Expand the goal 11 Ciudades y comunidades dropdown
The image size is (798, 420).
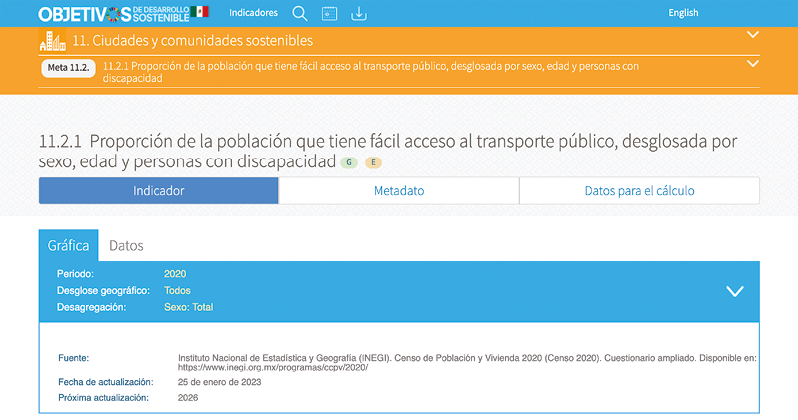[x=753, y=35]
